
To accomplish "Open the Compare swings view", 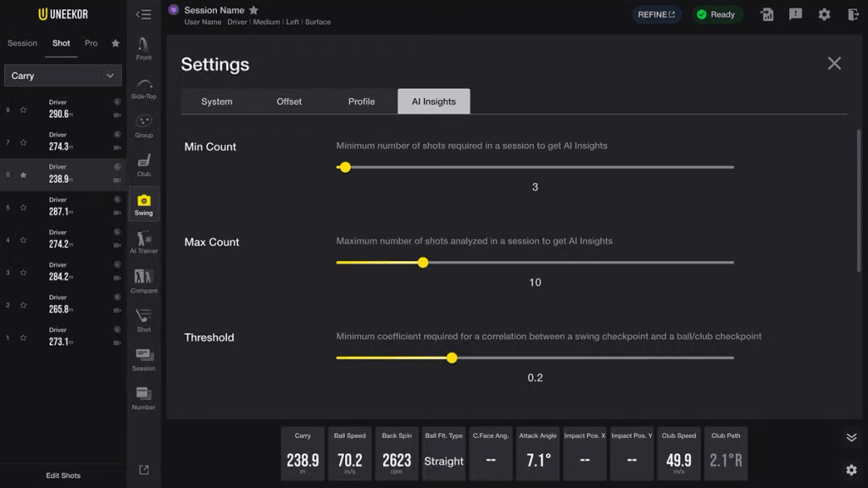I will [143, 281].
